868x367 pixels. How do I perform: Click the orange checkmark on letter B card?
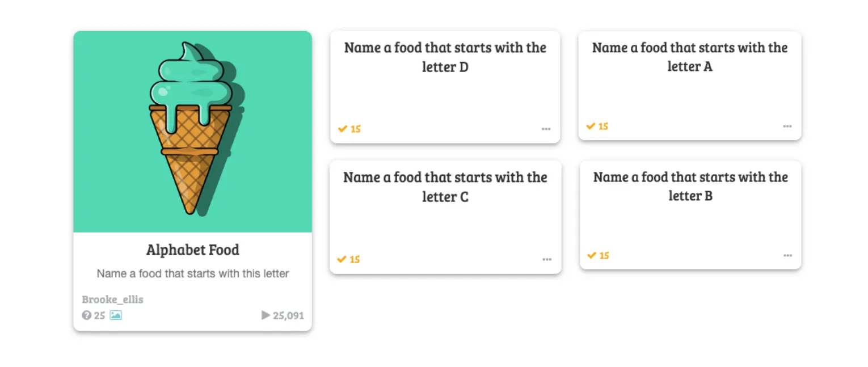coord(592,255)
